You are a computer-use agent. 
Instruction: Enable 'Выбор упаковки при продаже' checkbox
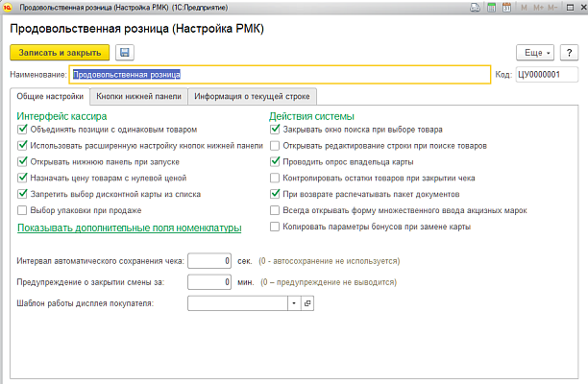pos(23,210)
